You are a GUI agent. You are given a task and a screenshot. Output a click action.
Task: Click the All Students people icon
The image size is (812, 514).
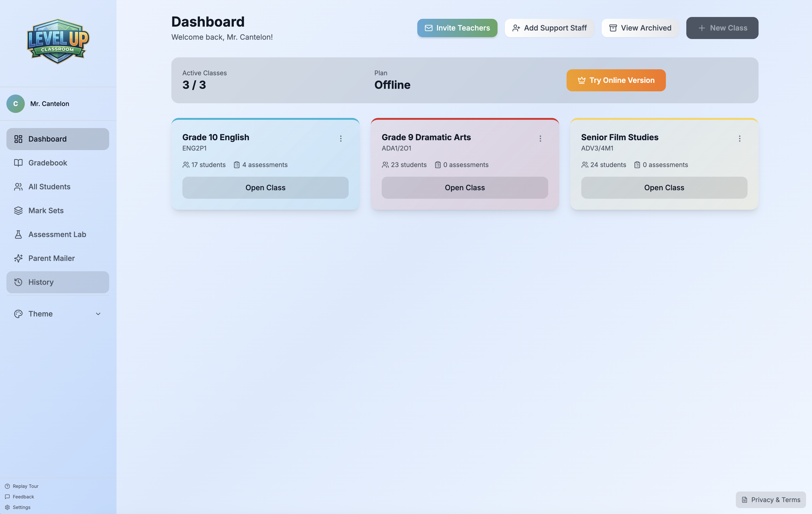coord(18,187)
